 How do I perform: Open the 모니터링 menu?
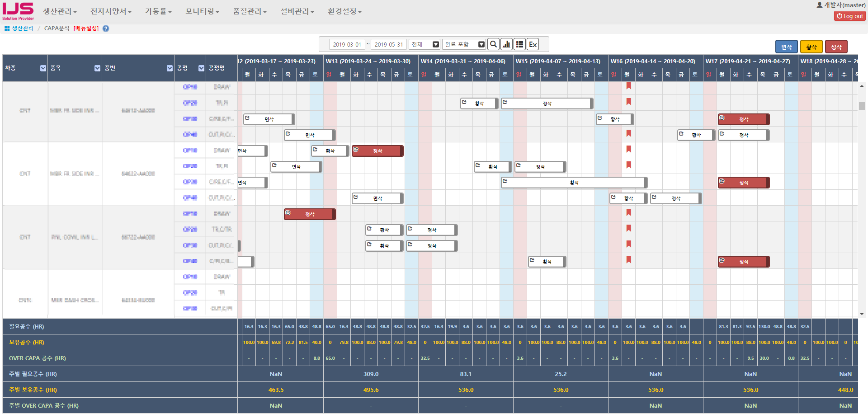click(202, 11)
